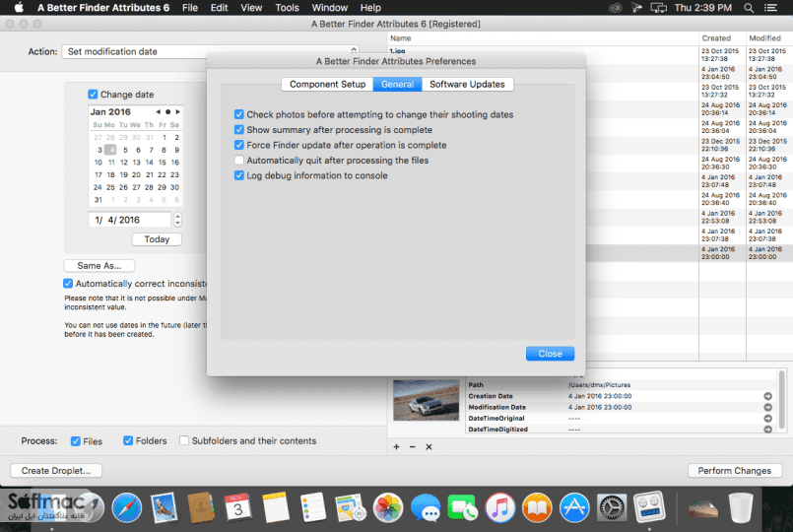This screenshot has height=532, width=793.
Task: Select the General preferences tab
Action: pos(397,84)
